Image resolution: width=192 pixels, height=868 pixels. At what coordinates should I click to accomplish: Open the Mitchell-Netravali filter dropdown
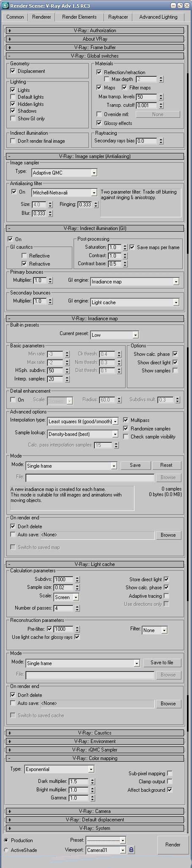pos(64,192)
